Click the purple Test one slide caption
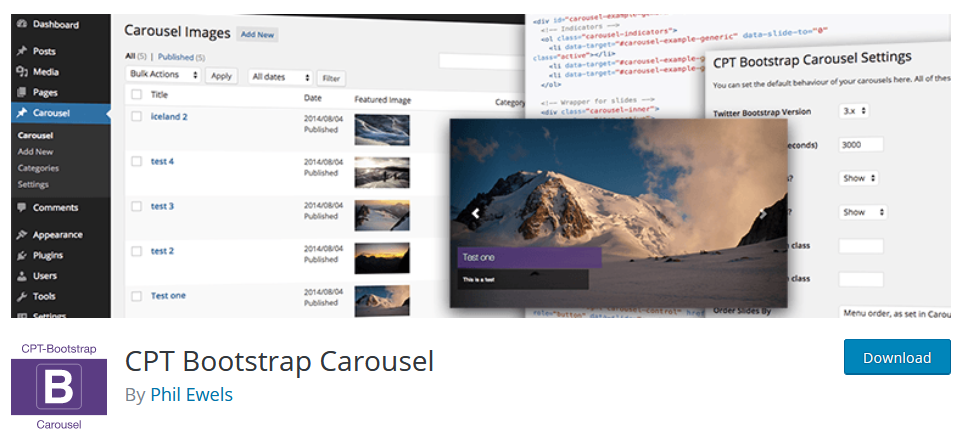978x441 pixels. [x=530, y=258]
